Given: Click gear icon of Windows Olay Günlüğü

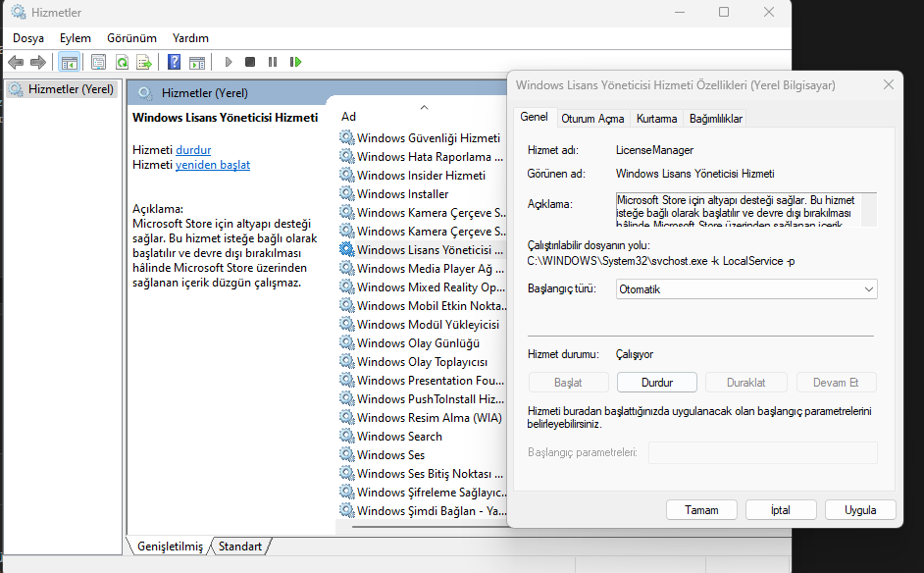Looking at the screenshot, I should pyautogui.click(x=347, y=342).
